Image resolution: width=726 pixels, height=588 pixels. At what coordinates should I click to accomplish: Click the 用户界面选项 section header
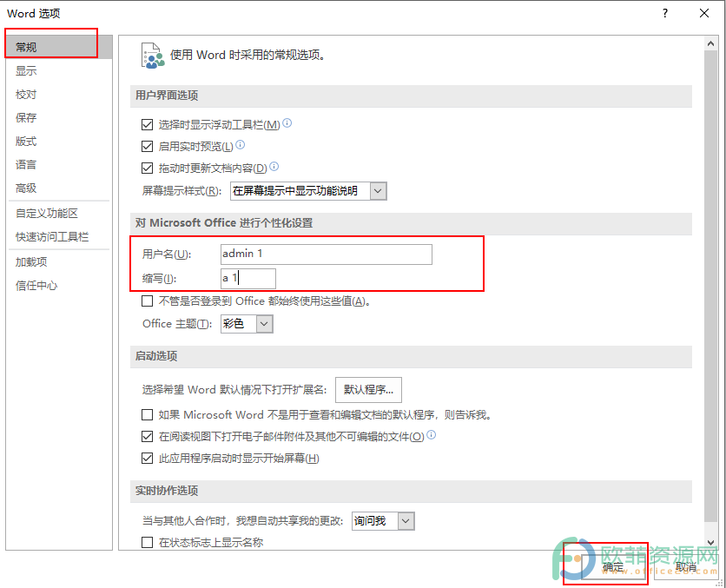click(x=411, y=96)
